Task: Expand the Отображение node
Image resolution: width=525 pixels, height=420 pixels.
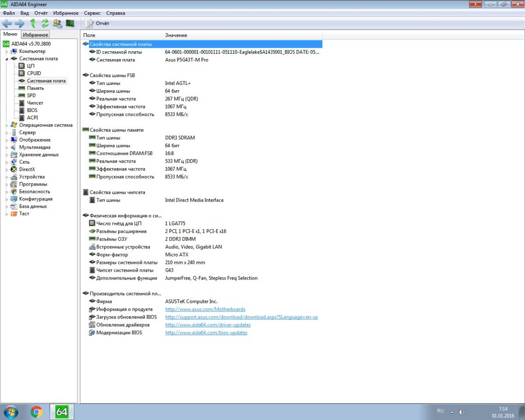Action: [x=7, y=140]
